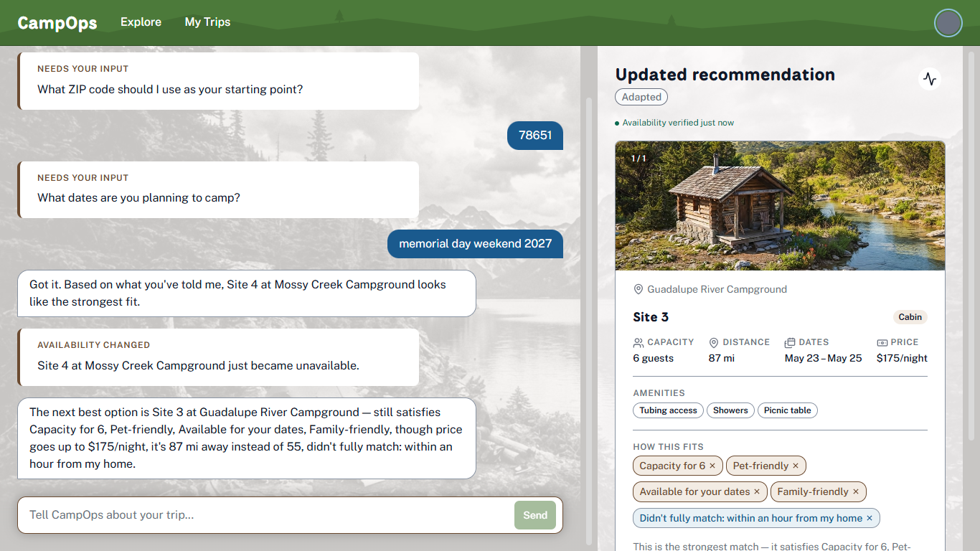Open the Explore menu item
The height and width of the screenshot is (551, 980).
click(x=141, y=22)
